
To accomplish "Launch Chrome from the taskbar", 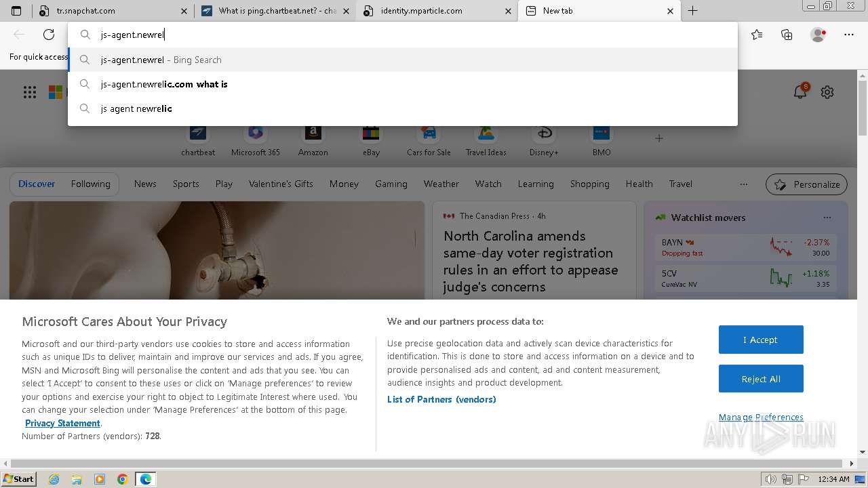I will coord(123,479).
